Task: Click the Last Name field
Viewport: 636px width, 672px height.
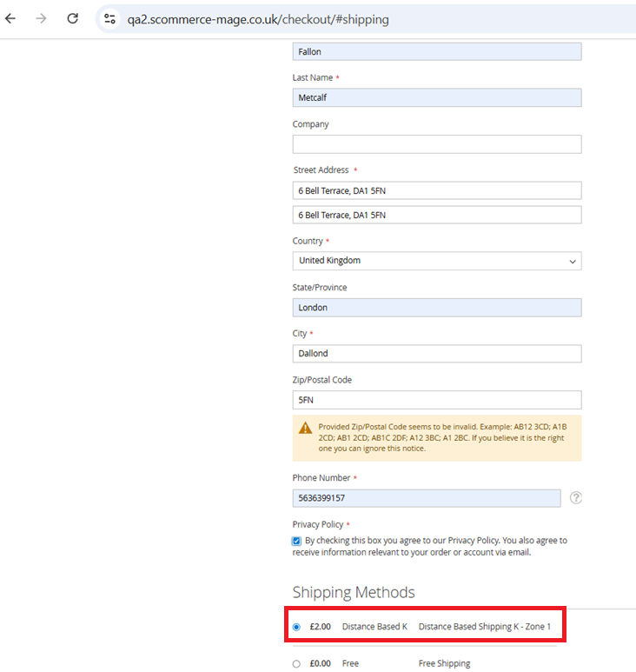Action: click(x=436, y=98)
